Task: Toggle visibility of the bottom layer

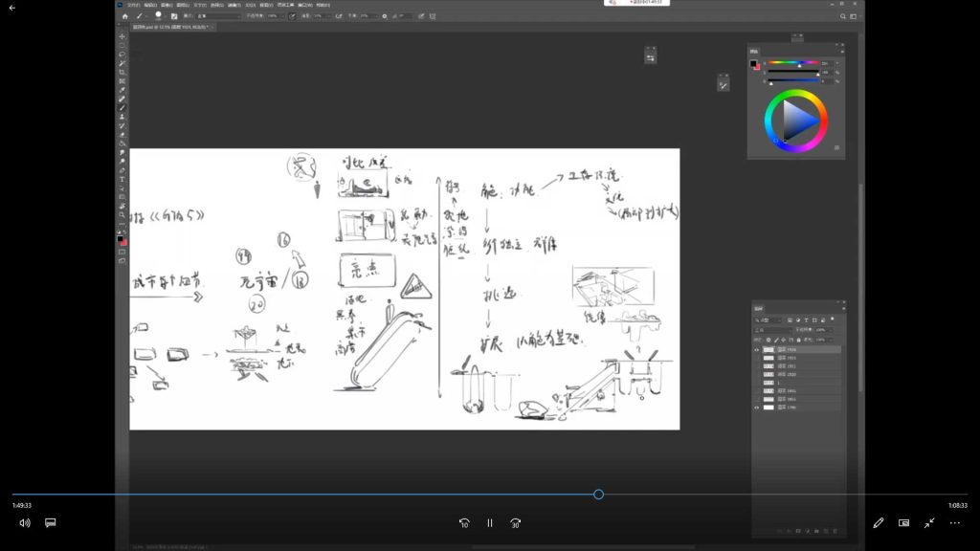Action: coord(757,408)
